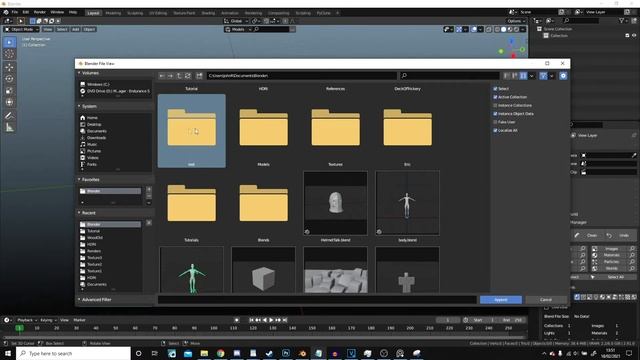
Task: Open Google Chrome from the taskbar
Action: click(x=220, y=353)
